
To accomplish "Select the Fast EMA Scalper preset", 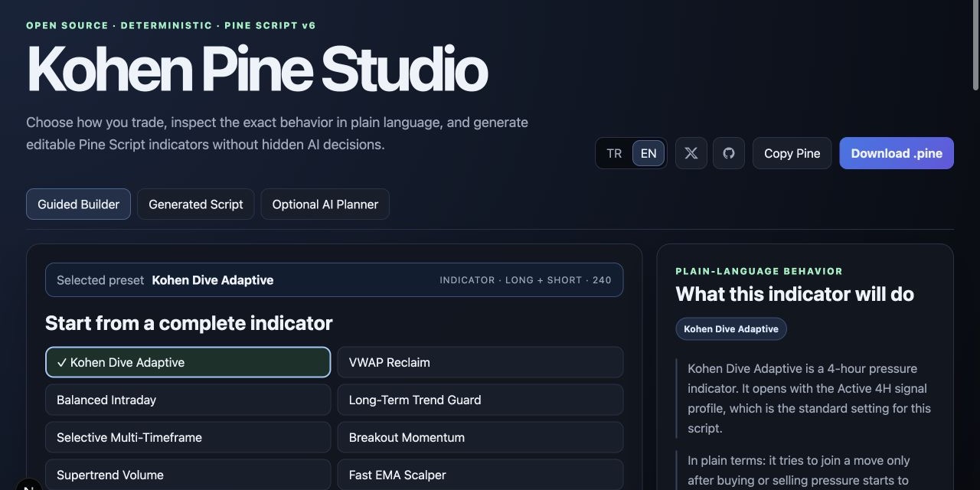I will 480,475.
